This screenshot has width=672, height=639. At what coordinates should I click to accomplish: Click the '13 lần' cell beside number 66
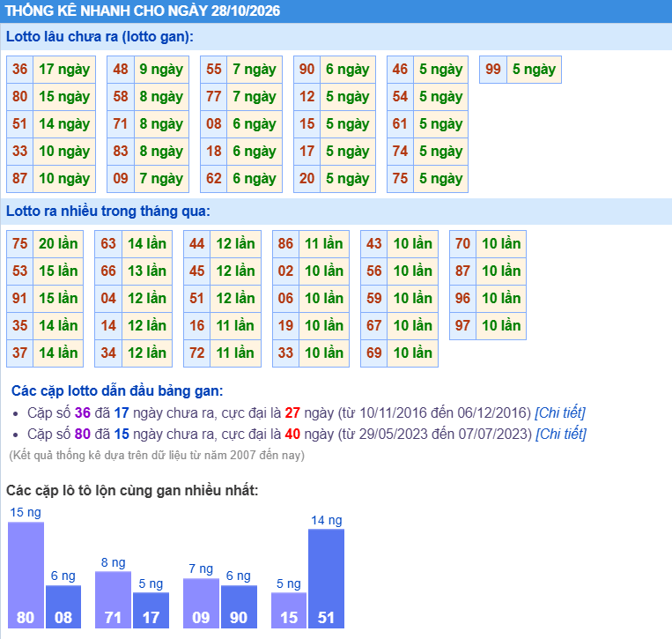[147, 271]
